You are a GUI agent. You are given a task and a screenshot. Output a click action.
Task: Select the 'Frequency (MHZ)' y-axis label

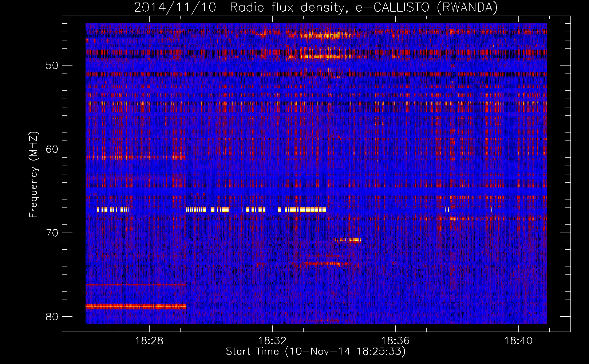tap(33, 175)
